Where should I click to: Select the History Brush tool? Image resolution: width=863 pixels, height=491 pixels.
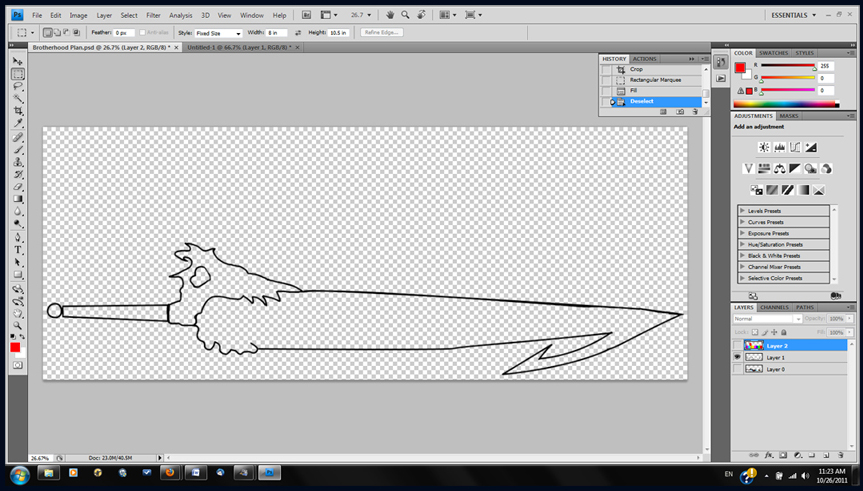[x=18, y=174]
